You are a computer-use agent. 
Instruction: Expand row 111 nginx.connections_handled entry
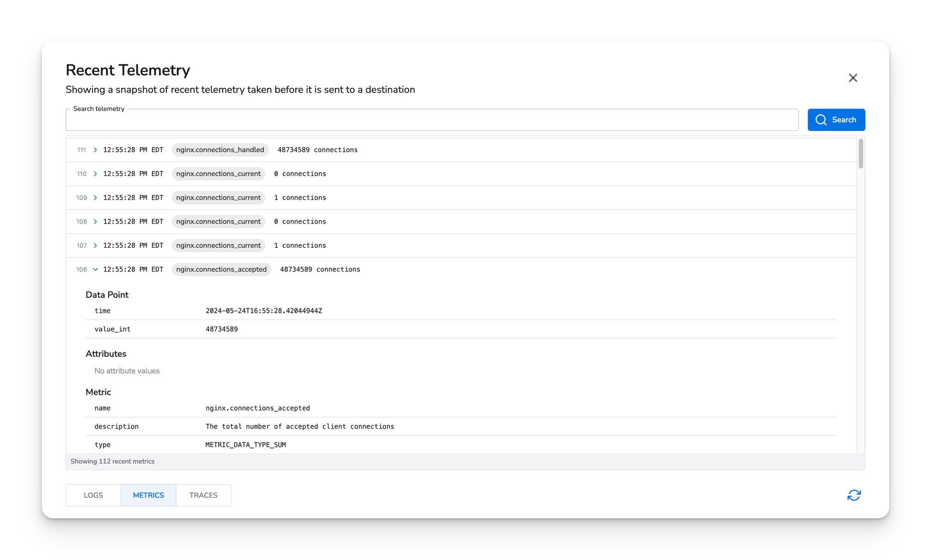coord(95,150)
